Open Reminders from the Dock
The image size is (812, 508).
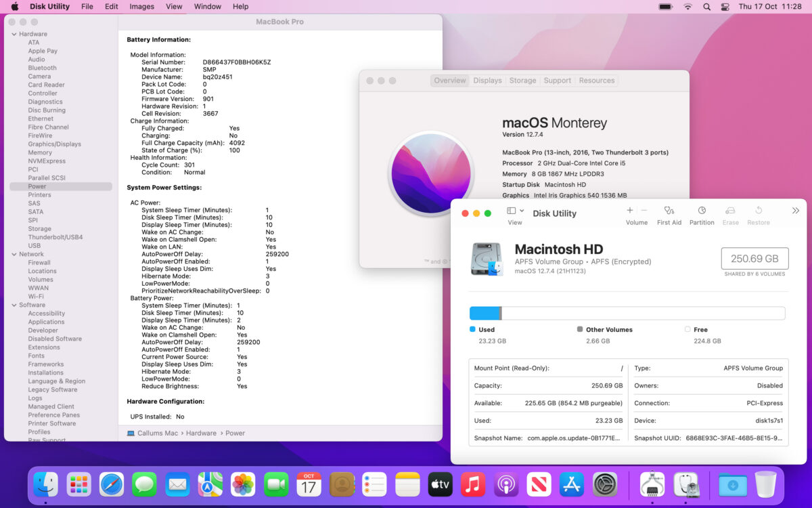click(374, 484)
